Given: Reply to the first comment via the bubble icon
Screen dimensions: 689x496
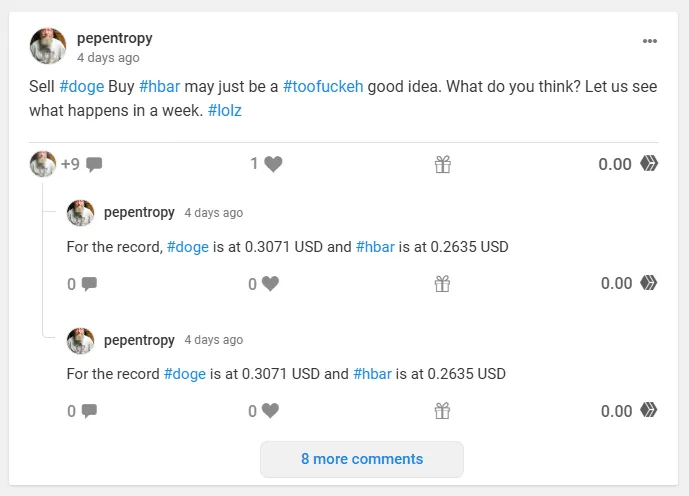Looking at the screenshot, I should point(89,284).
